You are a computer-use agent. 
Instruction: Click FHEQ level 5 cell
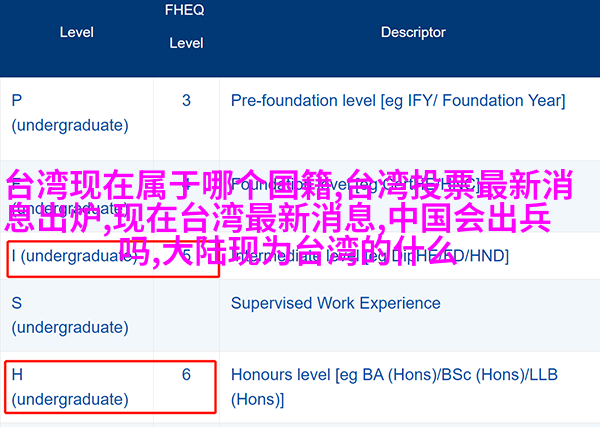pyautogui.click(x=186, y=256)
